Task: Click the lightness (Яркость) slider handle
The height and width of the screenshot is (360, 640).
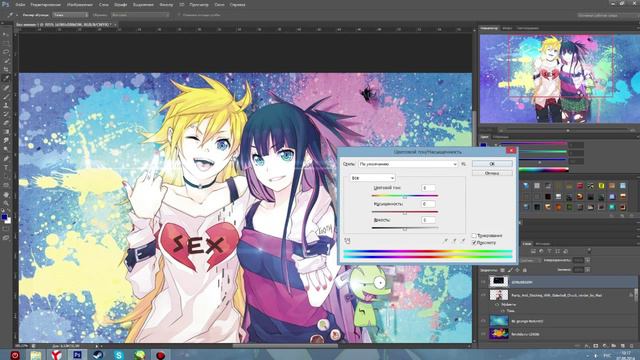Action: pyautogui.click(x=405, y=229)
